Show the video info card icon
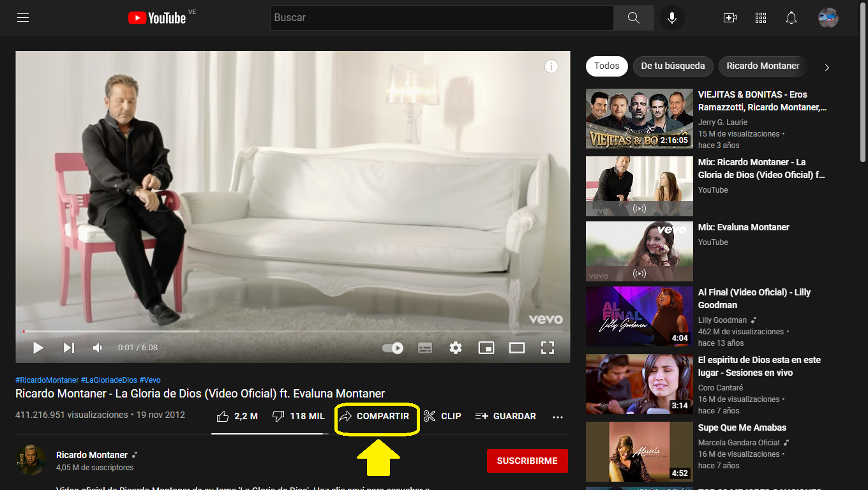Image resolution: width=868 pixels, height=490 pixels. click(x=551, y=66)
